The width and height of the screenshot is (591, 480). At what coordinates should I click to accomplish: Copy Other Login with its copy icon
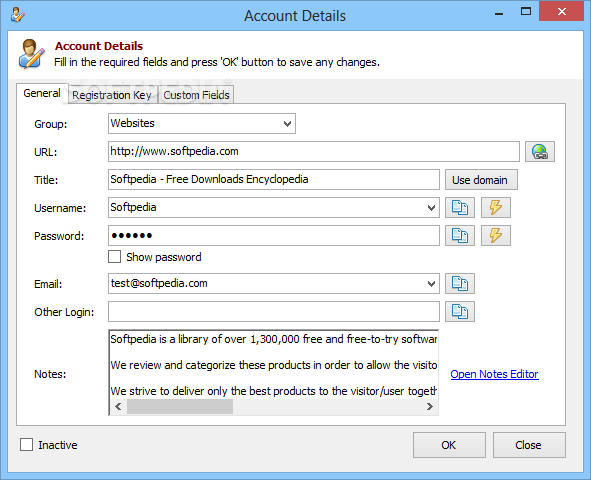tap(460, 312)
